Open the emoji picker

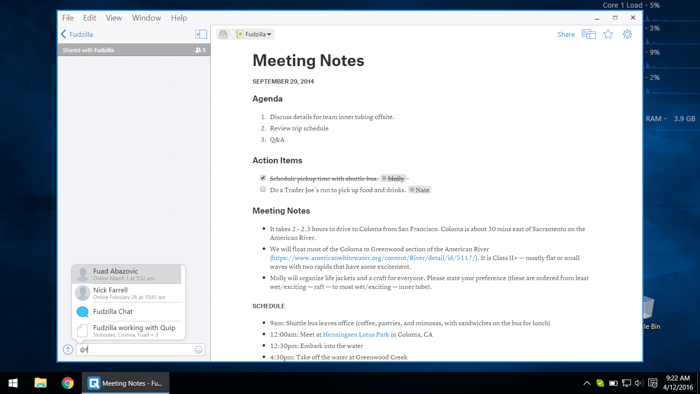[199, 350]
